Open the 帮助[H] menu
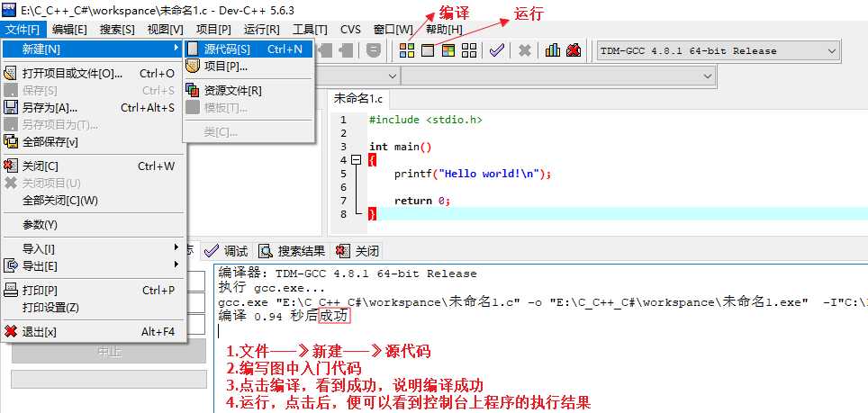This screenshot has height=413, width=868. click(444, 30)
